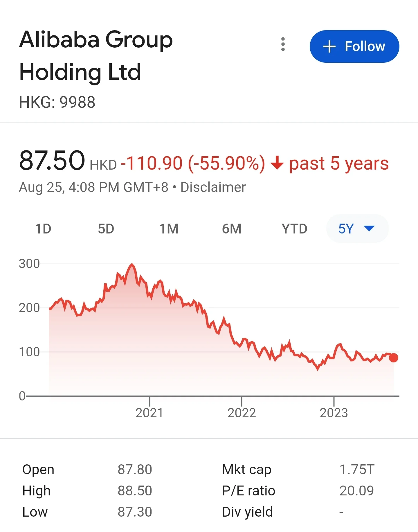Click the P/E ratio label
The height and width of the screenshot is (532, 418).
click(x=248, y=491)
